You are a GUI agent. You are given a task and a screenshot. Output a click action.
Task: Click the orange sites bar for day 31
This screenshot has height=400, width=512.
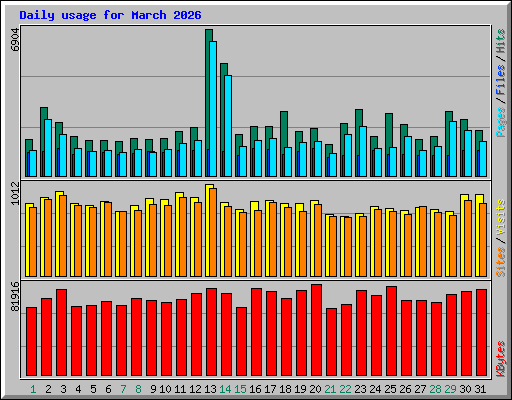[x=483, y=240]
